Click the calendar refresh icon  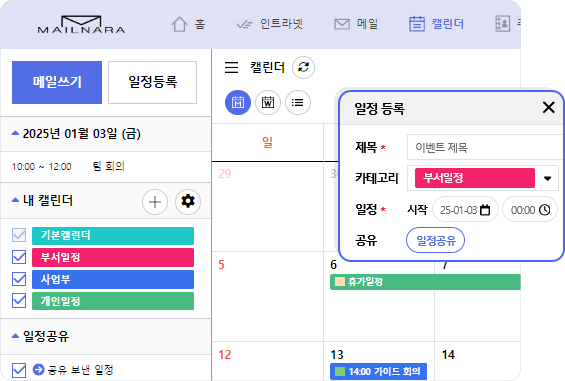point(303,67)
